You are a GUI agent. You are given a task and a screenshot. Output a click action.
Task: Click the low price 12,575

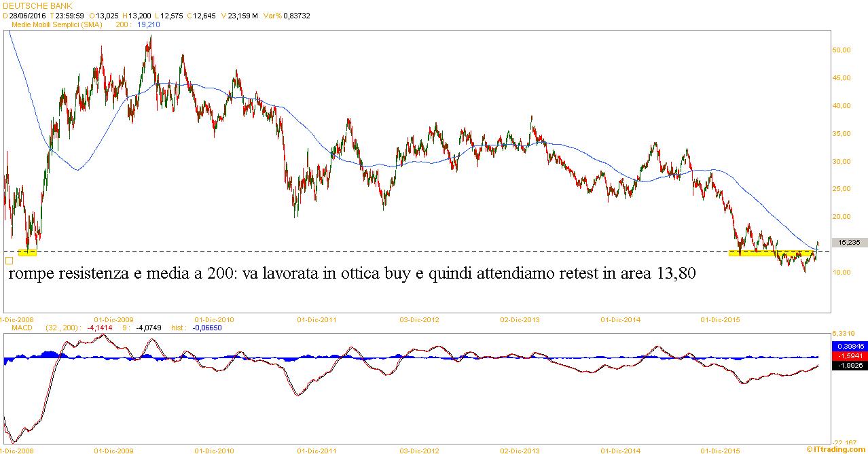(x=173, y=15)
